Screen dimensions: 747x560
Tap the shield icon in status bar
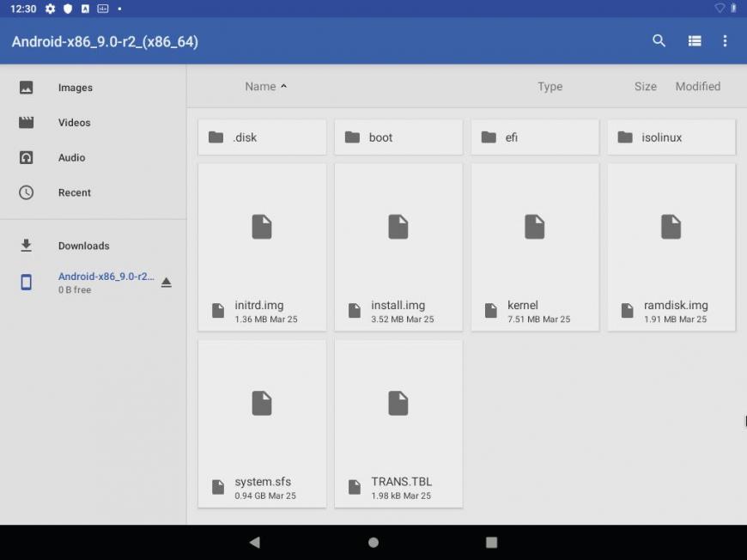point(68,9)
